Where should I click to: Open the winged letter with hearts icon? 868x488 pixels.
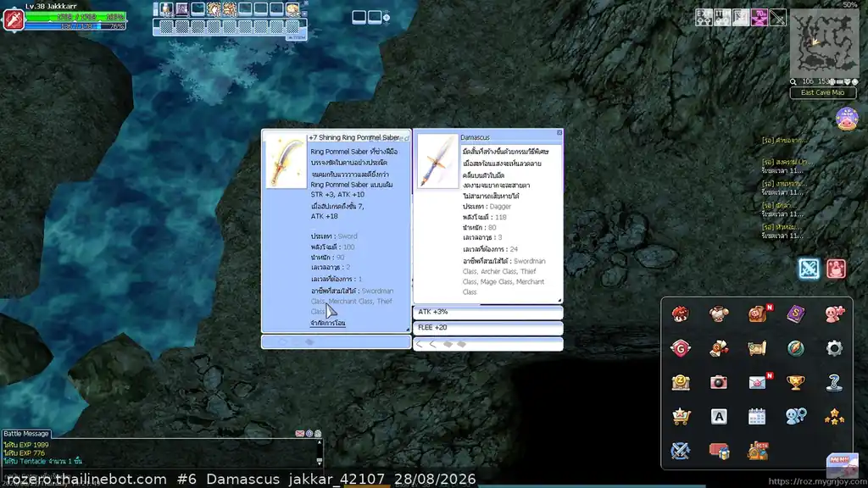[x=719, y=348]
